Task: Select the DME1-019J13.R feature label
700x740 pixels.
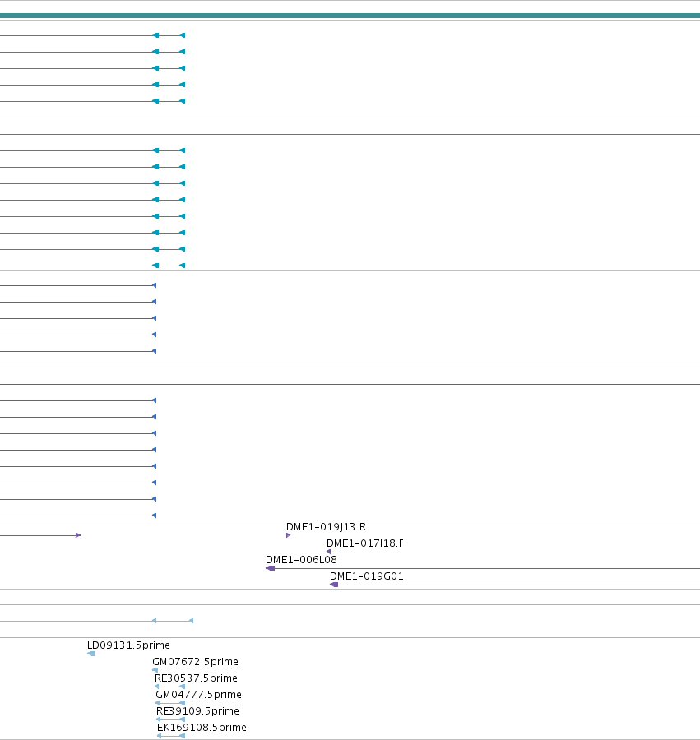Action: tap(326, 527)
